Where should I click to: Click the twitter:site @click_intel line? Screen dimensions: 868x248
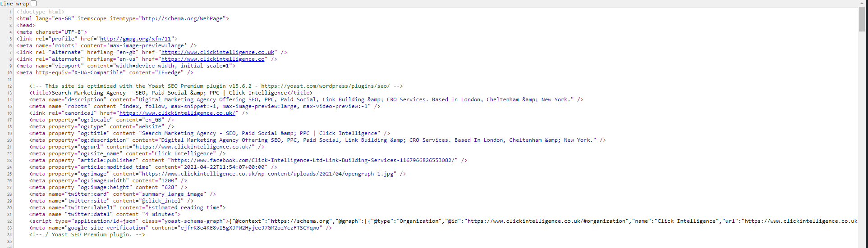(x=111, y=201)
